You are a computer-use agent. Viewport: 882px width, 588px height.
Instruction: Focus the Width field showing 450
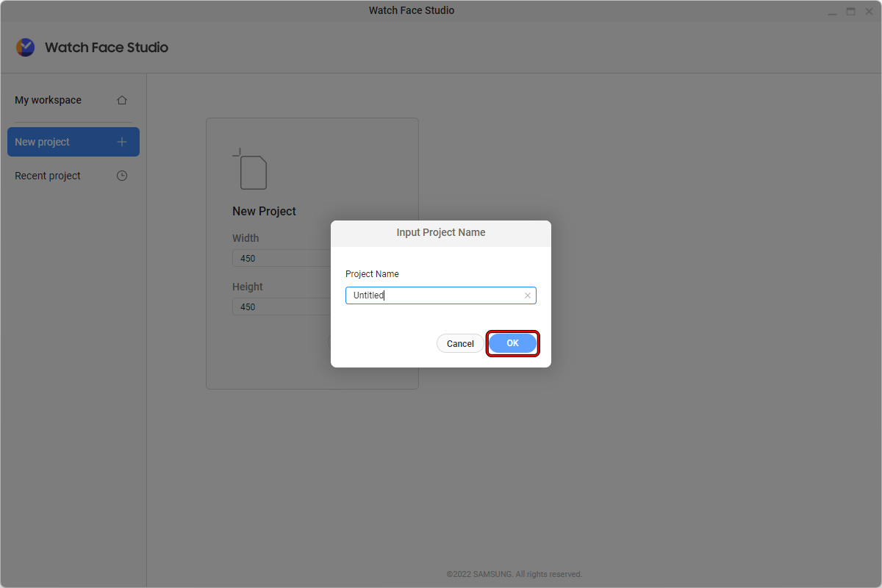[283, 258]
